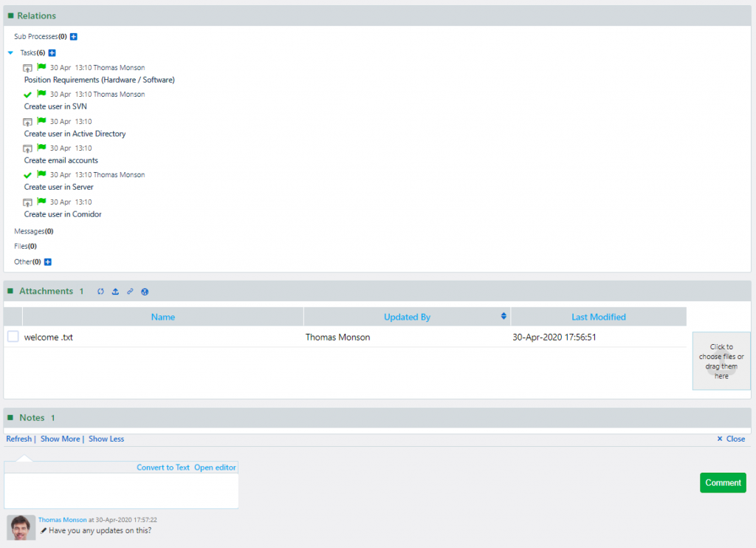Click the task icon beside Create email accounts
Screen dimensions: 756x548
click(27, 148)
